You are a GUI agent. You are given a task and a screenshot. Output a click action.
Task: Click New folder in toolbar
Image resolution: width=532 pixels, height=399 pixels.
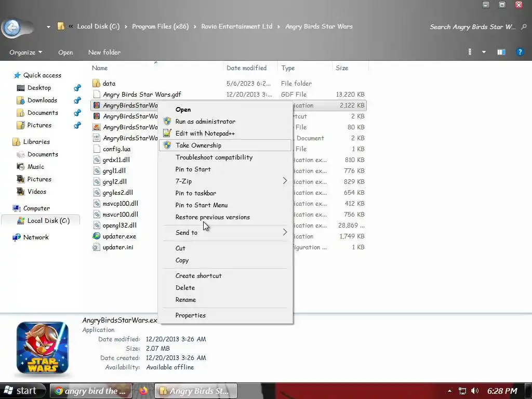[104, 52]
